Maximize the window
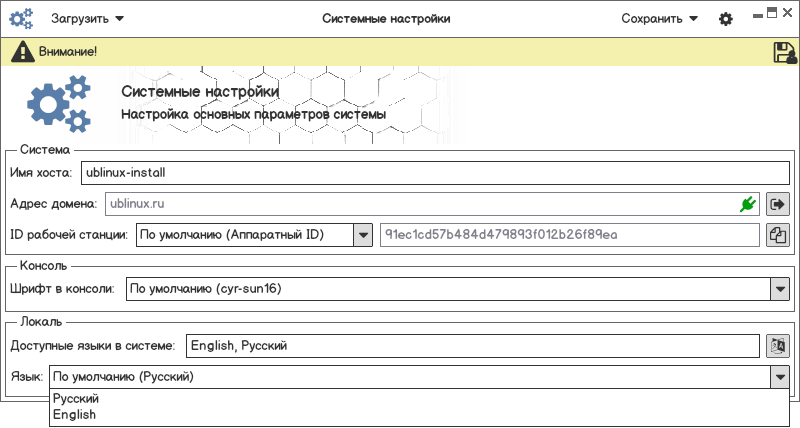This screenshot has width=800, height=428. 772,13
